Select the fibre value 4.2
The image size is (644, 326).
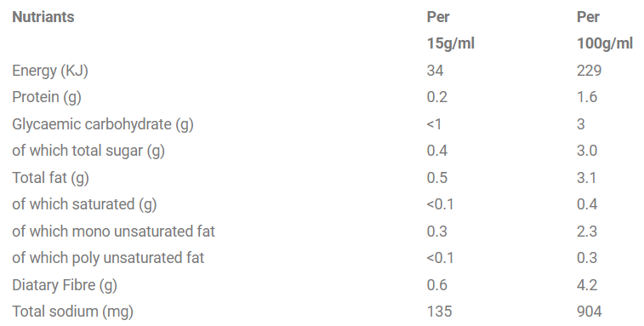(x=587, y=285)
